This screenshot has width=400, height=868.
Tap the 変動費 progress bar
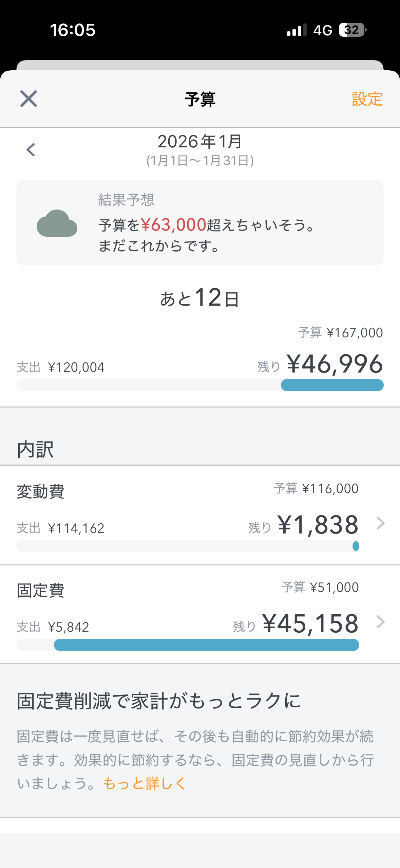pyautogui.click(x=188, y=546)
